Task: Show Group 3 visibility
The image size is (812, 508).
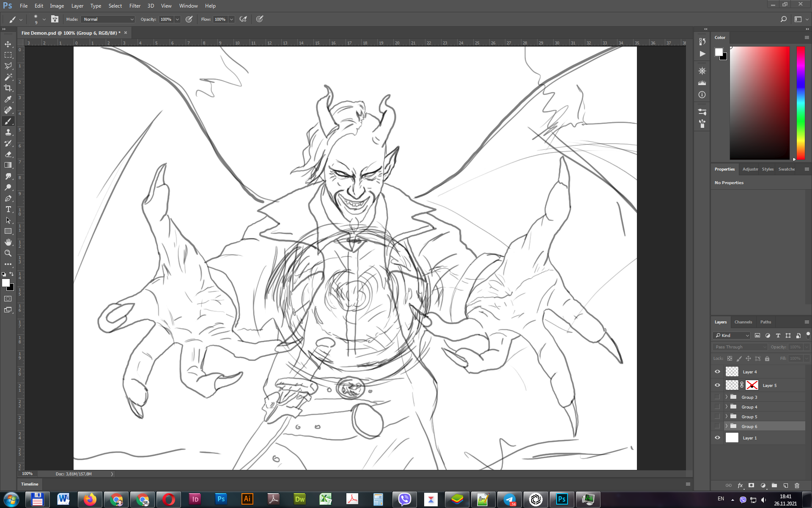Action: pos(717,397)
